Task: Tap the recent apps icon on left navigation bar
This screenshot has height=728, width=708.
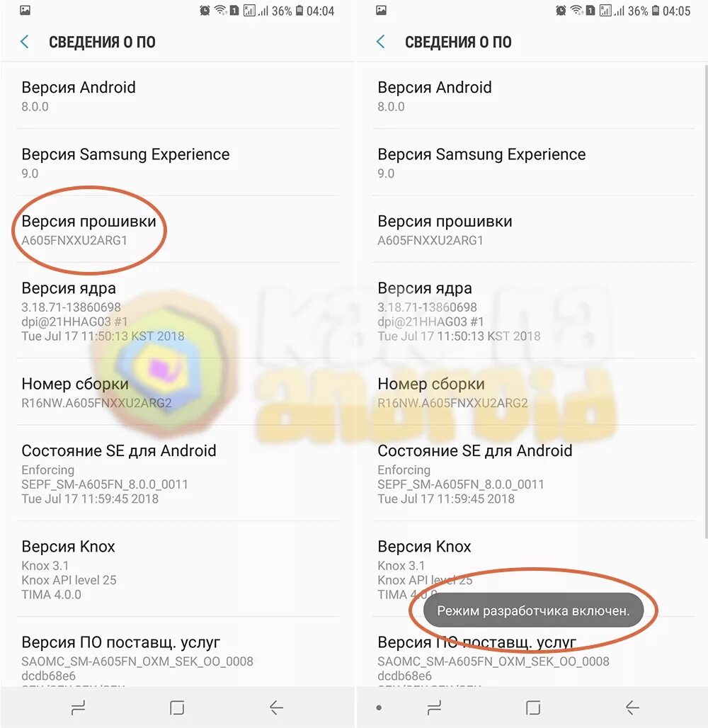Action: click(x=78, y=707)
